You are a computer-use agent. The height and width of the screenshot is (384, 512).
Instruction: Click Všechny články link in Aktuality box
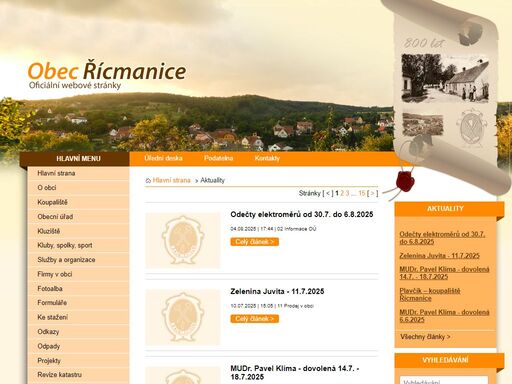coord(425,337)
